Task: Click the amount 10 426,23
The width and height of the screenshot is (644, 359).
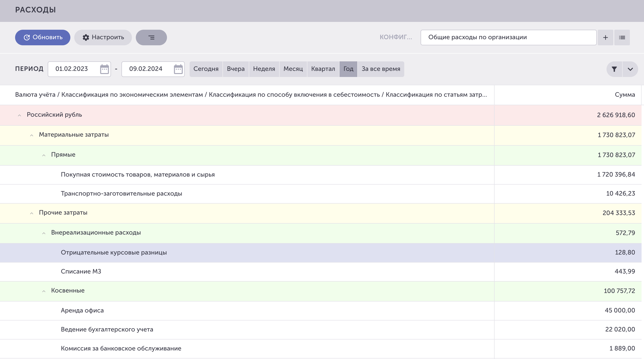Action: [620, 194]
